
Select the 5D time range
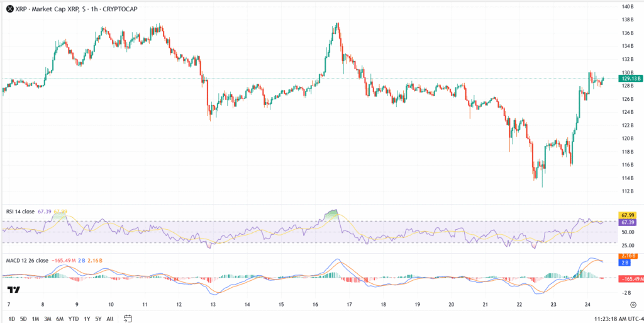[23, 319]
